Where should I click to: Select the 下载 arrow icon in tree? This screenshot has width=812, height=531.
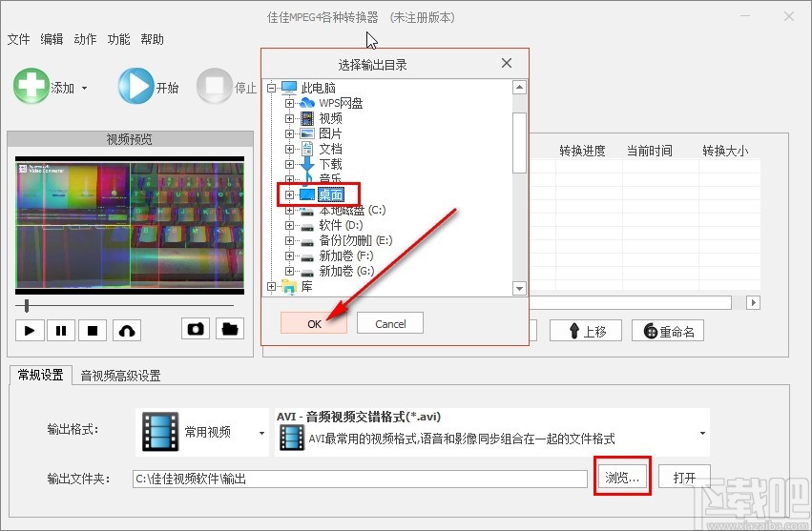(307, 164)
